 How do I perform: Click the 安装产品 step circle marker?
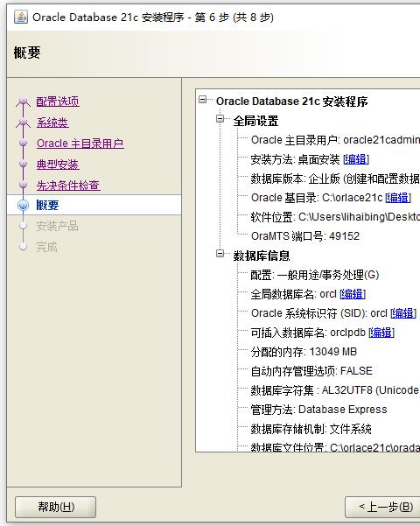(23, 226)
